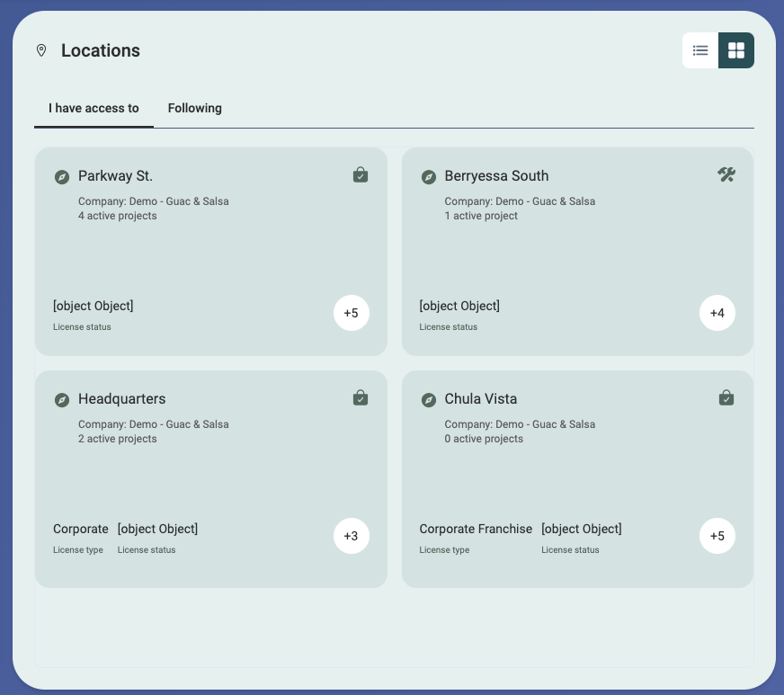Click the shopping bag icon on Chula Vista card

[x=726, y=397]
